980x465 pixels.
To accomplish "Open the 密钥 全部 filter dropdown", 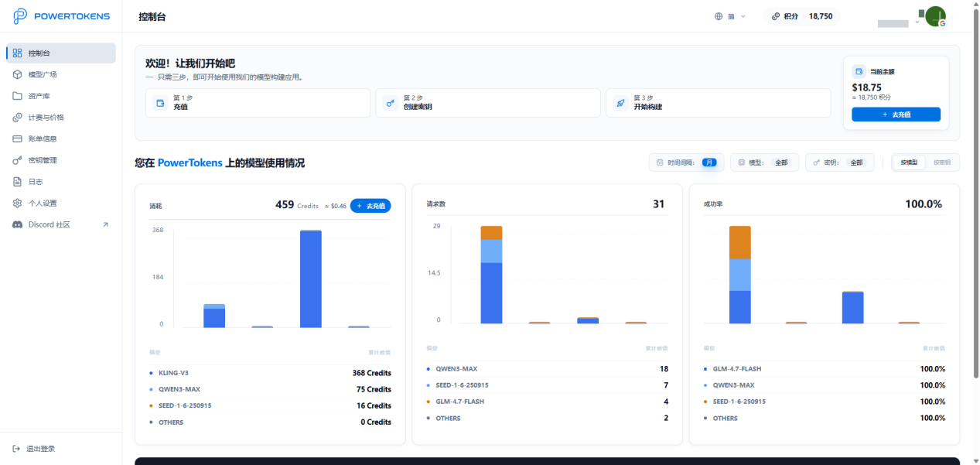I will tap(839, 162).
